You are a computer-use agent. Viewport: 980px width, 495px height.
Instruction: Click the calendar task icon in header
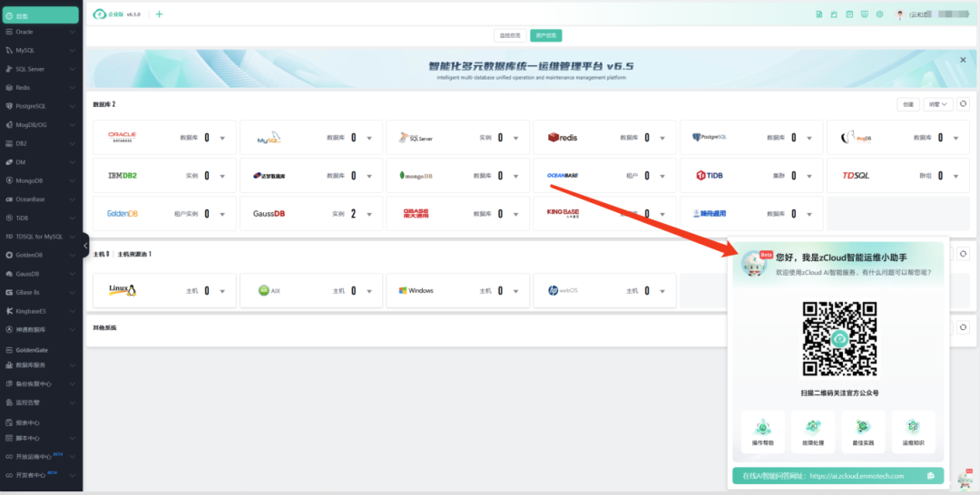coord(849,15)
